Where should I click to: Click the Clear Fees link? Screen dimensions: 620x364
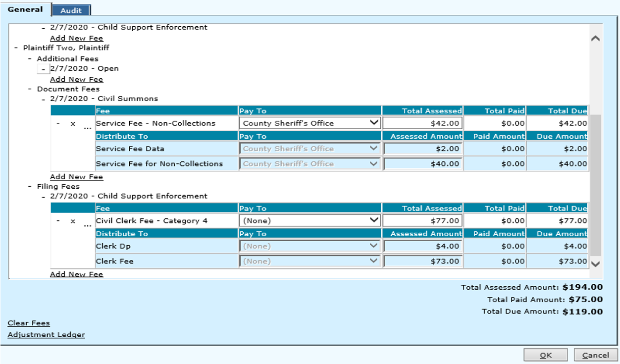coord(29,323)
